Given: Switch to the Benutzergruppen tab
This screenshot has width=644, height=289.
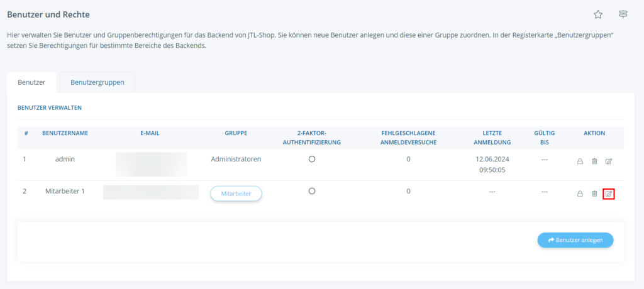Looking at the screenshot, I should (x=97, y=82).
